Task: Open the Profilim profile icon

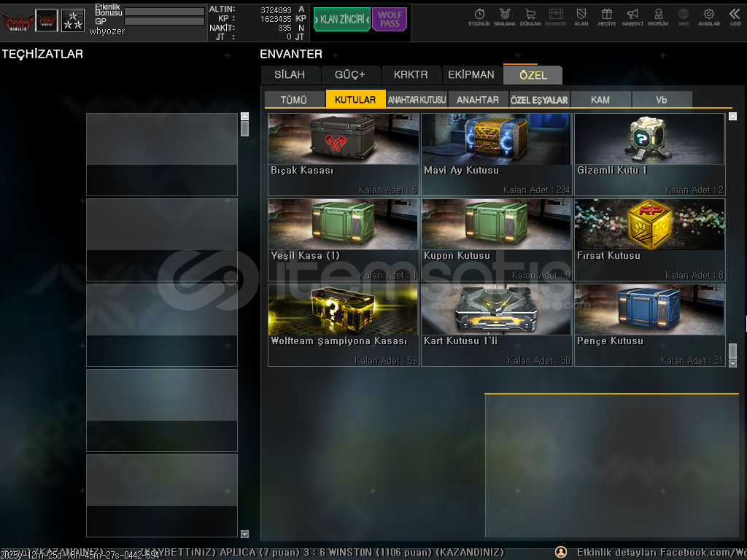Action: pos(658,17)
